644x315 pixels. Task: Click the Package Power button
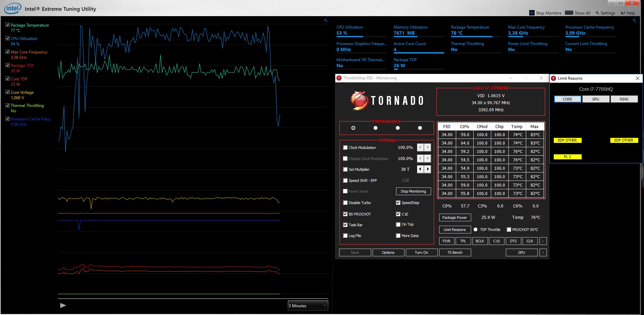pyautogui.click(x=455, y=218)
